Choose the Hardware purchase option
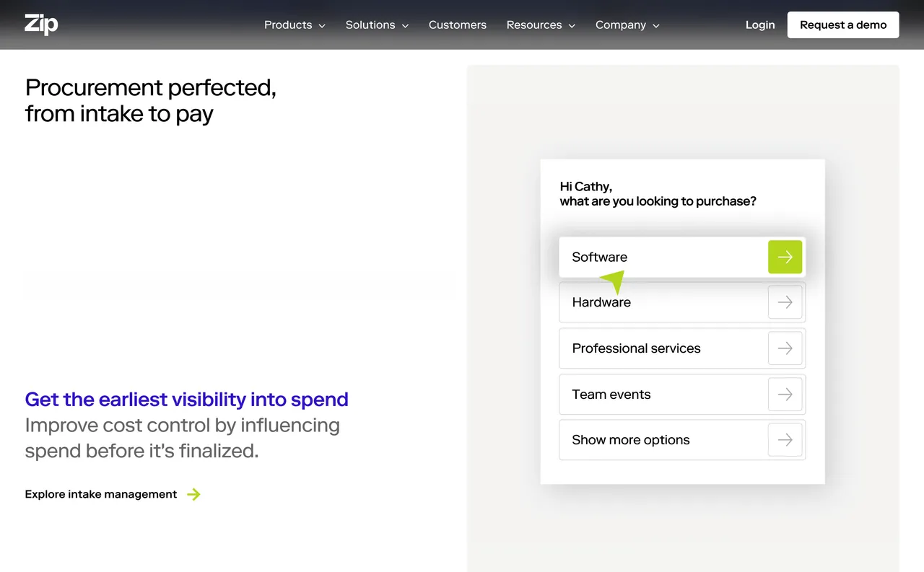The height and width of the screenshot is (572, 924). click(650, 302)
